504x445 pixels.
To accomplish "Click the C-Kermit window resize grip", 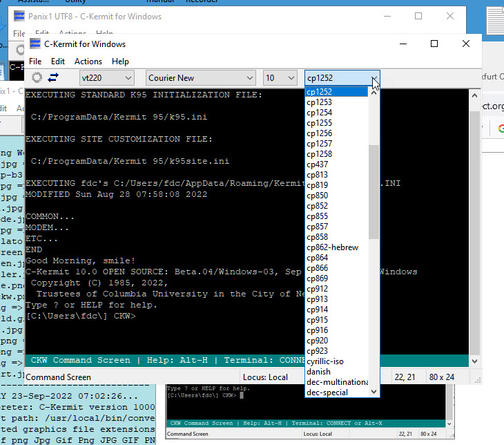I will [x=478, y=380].
